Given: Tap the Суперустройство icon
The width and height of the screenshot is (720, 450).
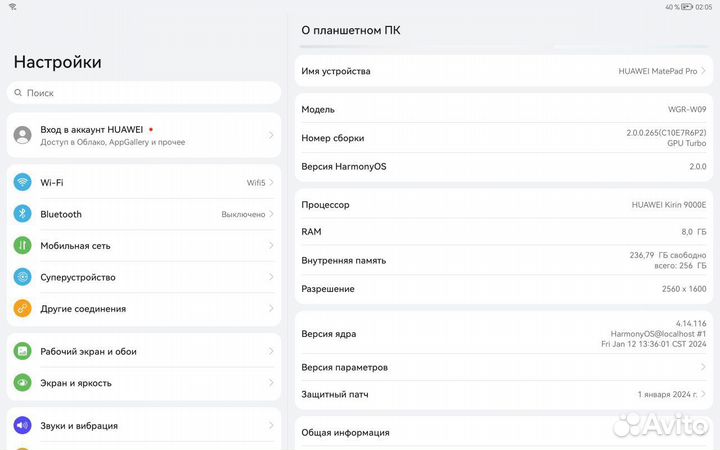Looking at the screenshot, I should (x=23, y=277).
